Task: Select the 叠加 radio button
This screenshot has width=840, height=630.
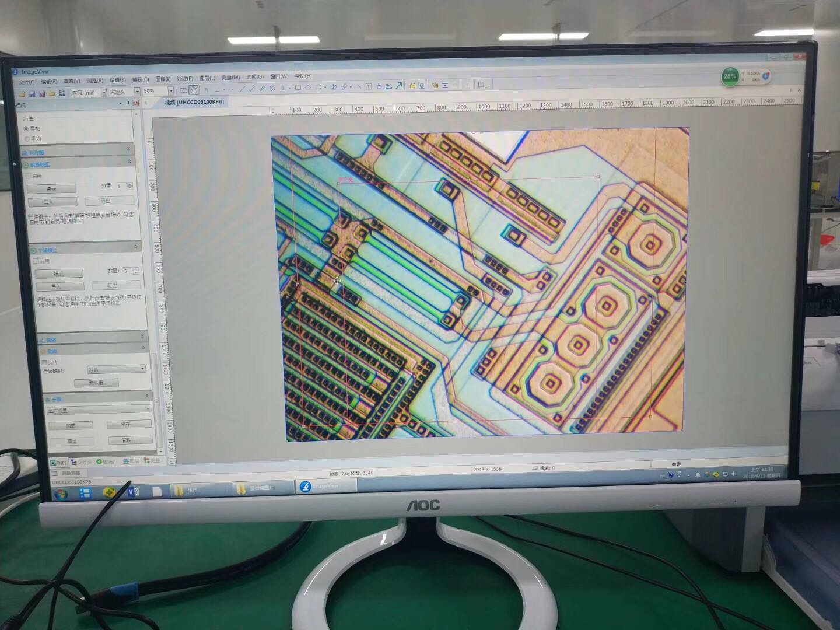Action: pos(26,128)
